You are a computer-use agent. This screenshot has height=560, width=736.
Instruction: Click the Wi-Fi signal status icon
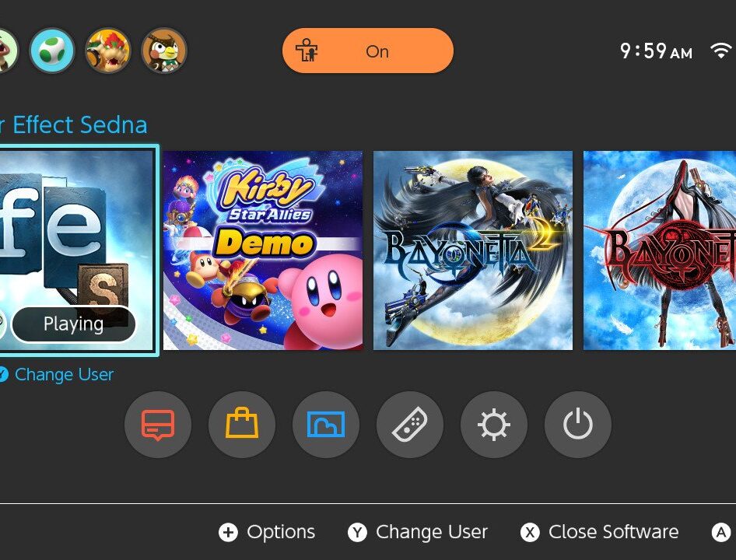click(x=721, y=51)
